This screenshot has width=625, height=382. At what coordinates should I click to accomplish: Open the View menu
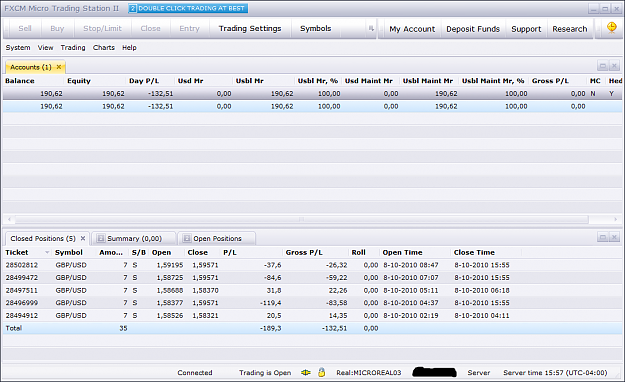(x=45, y=47)
